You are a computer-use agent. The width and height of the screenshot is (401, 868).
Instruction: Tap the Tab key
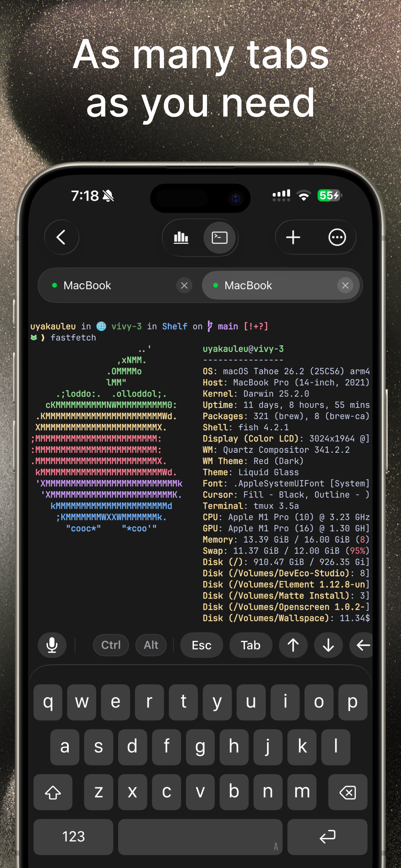[250, 645]
